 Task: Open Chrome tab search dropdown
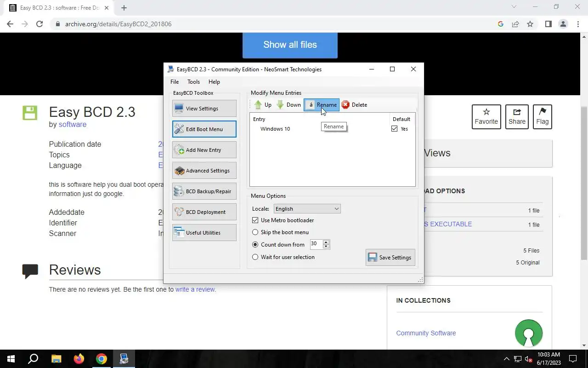point(514,6)
